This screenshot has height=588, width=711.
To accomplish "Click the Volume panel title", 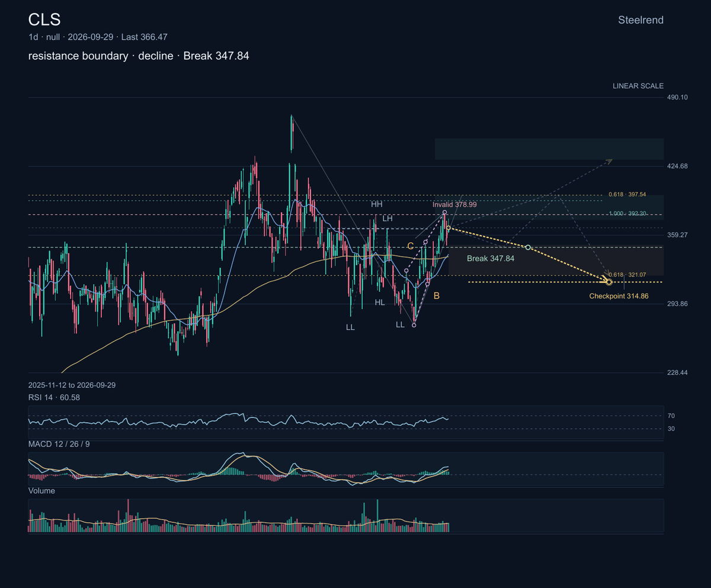I will [x=41, y=491].
